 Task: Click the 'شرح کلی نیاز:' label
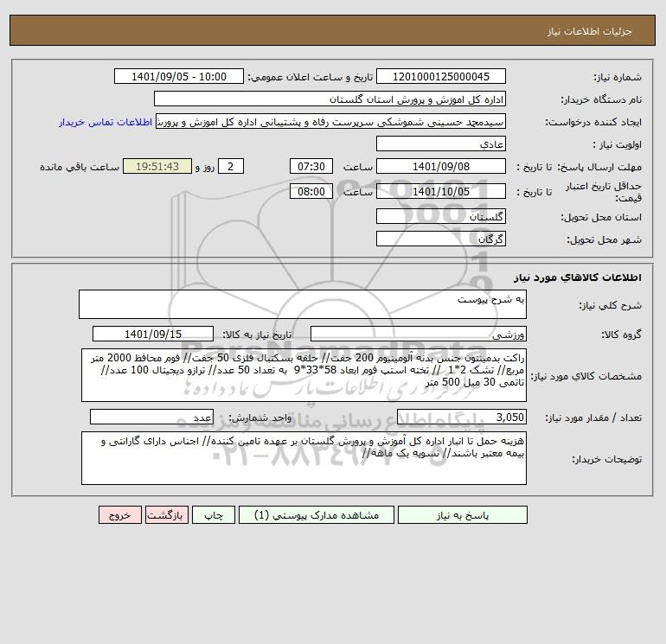611,305
